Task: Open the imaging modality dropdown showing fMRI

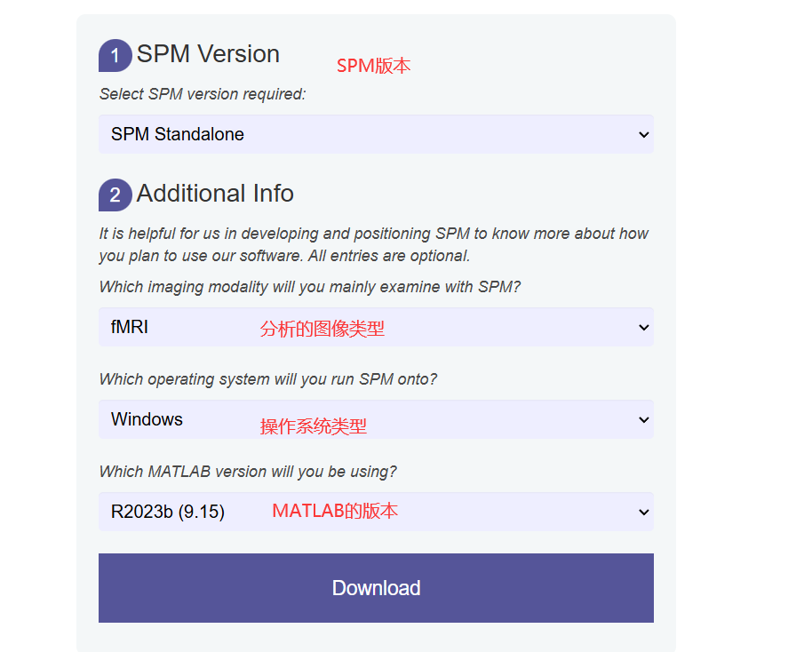Action: click(375, 328)
